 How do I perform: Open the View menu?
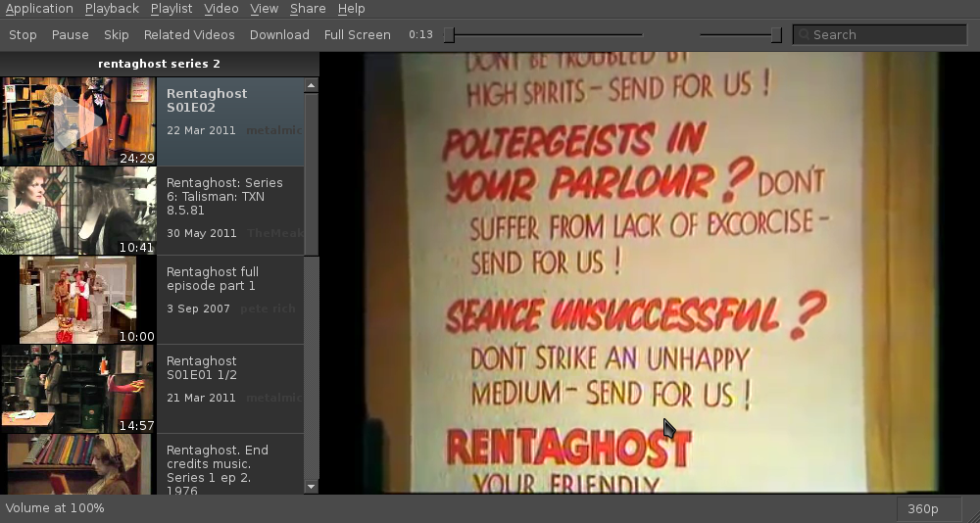point(264,9)
